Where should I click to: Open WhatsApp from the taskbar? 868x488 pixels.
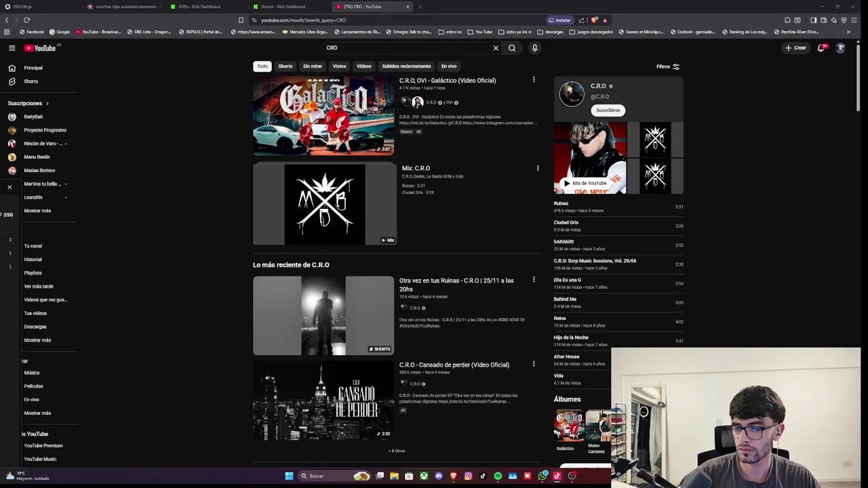542,476
